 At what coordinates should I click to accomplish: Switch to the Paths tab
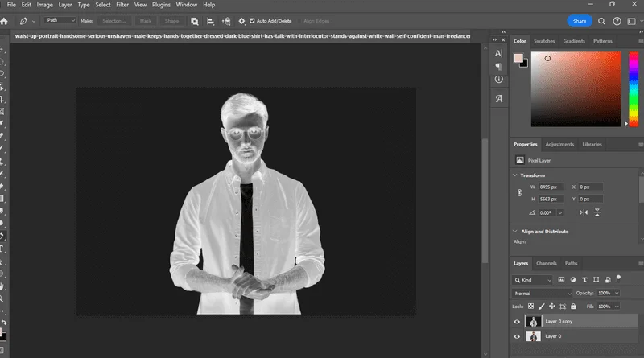pos(571,263)
